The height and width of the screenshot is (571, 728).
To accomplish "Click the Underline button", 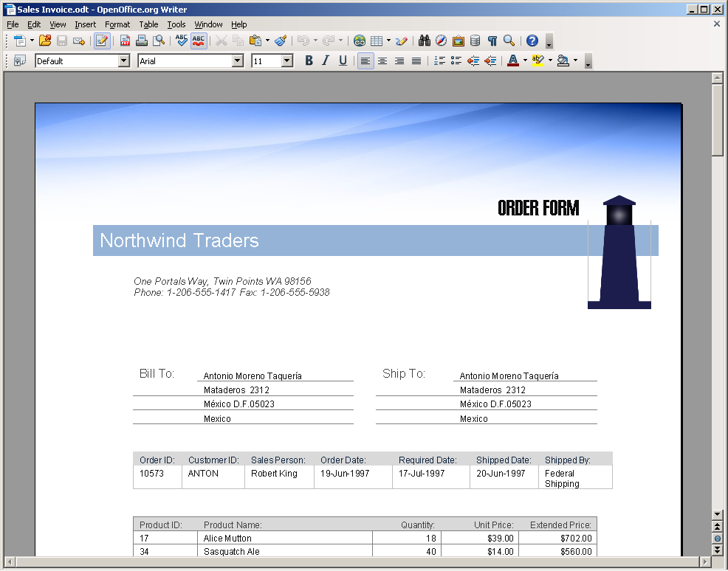I will (343, 61).
